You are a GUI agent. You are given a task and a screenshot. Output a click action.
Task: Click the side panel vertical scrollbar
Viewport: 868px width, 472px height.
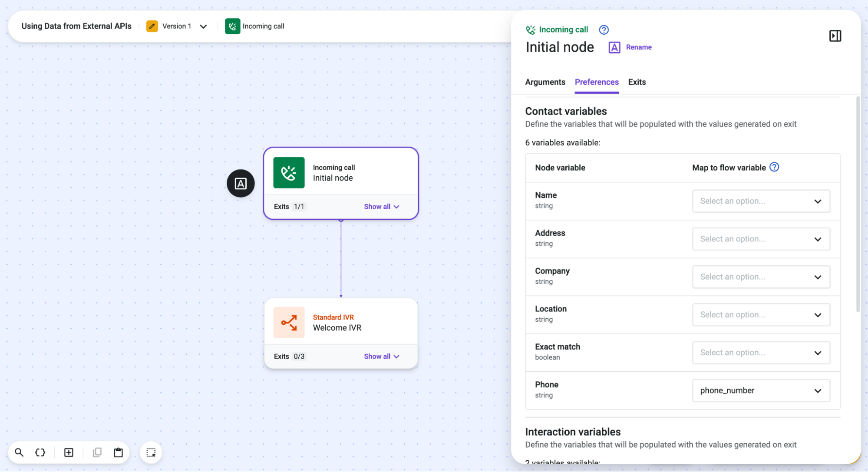(858, 204)
